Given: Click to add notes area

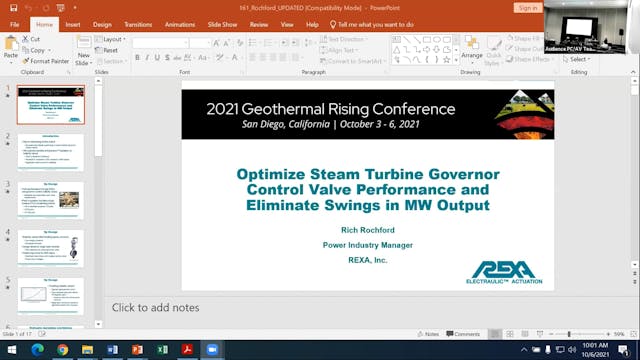Looking at the screenshot, I should 156,308.
